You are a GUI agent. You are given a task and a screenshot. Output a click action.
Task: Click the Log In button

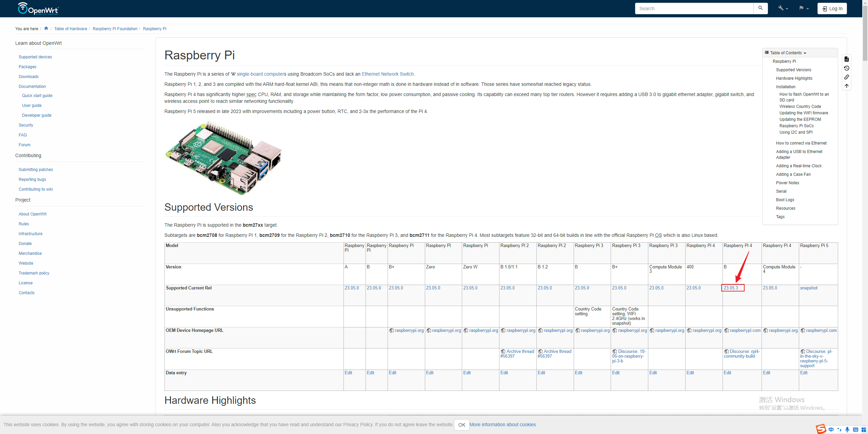(832, 8)
